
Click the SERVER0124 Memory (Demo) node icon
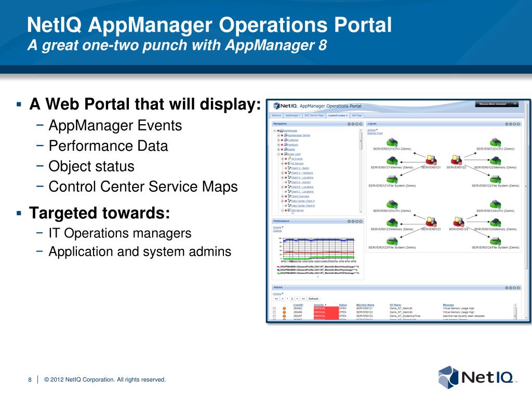coord(495,222)
